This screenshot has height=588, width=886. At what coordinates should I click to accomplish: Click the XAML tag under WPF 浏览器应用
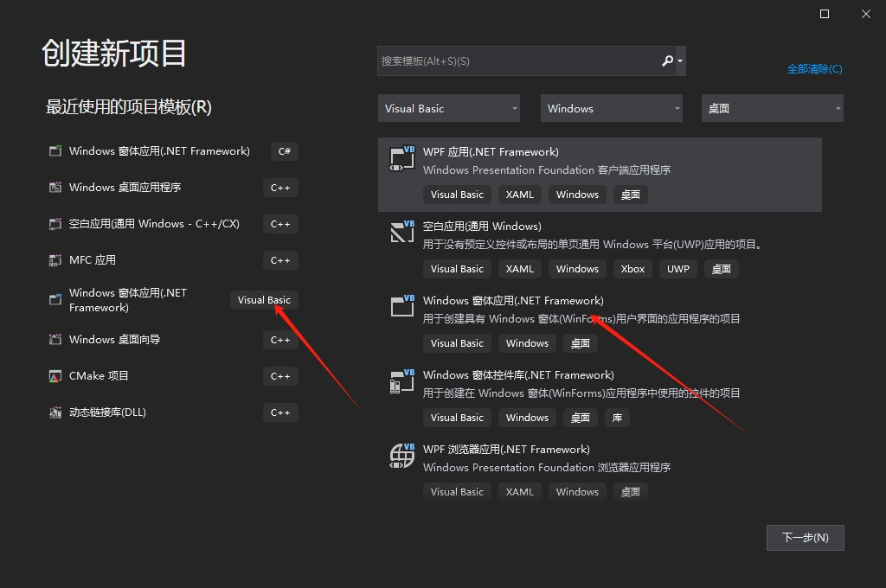point(519,492)
